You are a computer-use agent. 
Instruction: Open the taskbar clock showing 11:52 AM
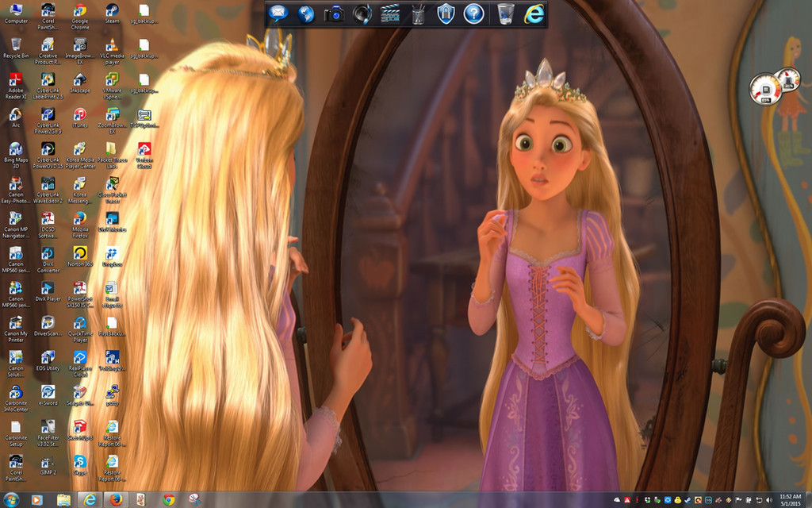(x=791, y=500)
